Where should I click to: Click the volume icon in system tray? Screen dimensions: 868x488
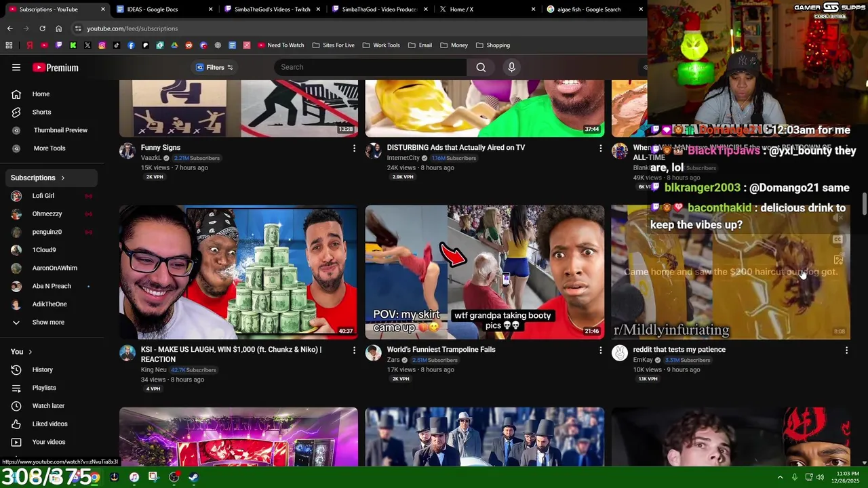coord(820,477)
